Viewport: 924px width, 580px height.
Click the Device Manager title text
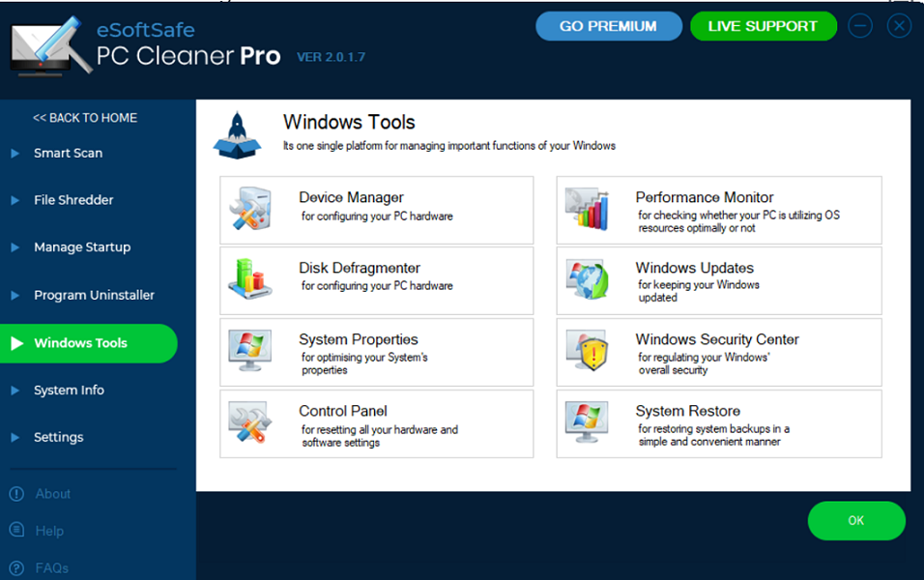pyautogui.click(x=351, y=197)
